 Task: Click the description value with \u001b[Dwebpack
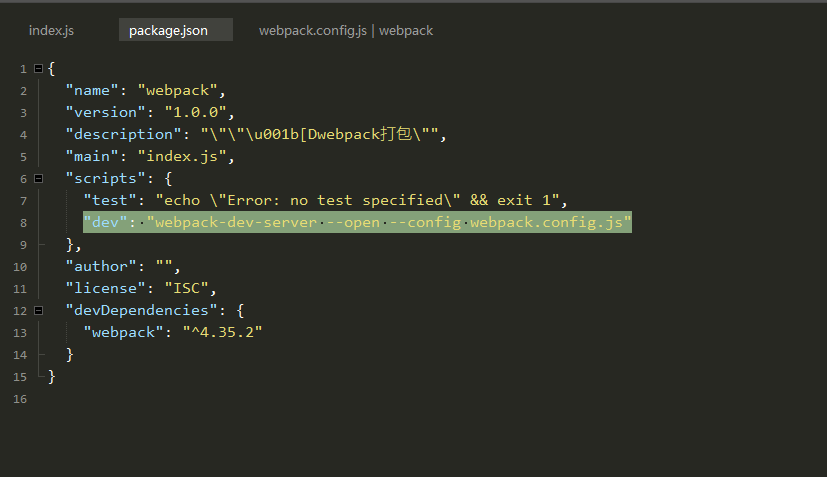[x=319, y=135]
